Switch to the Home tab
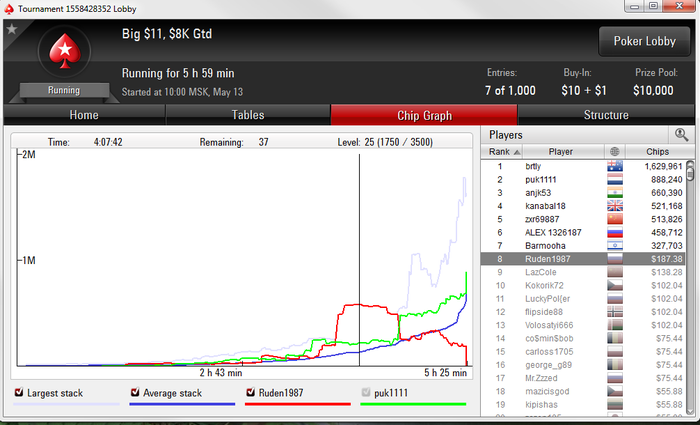The width and height of the screenshot is (700, 425). point(84,115)
